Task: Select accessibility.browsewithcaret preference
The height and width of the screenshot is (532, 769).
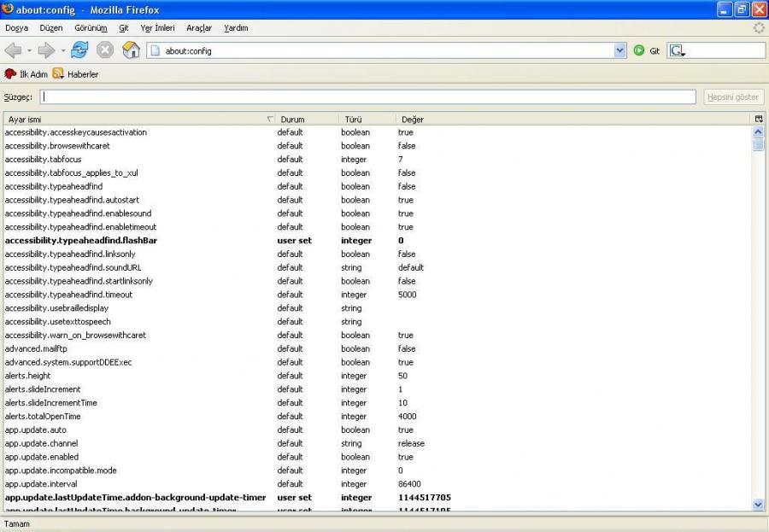Action: point(378,146)
